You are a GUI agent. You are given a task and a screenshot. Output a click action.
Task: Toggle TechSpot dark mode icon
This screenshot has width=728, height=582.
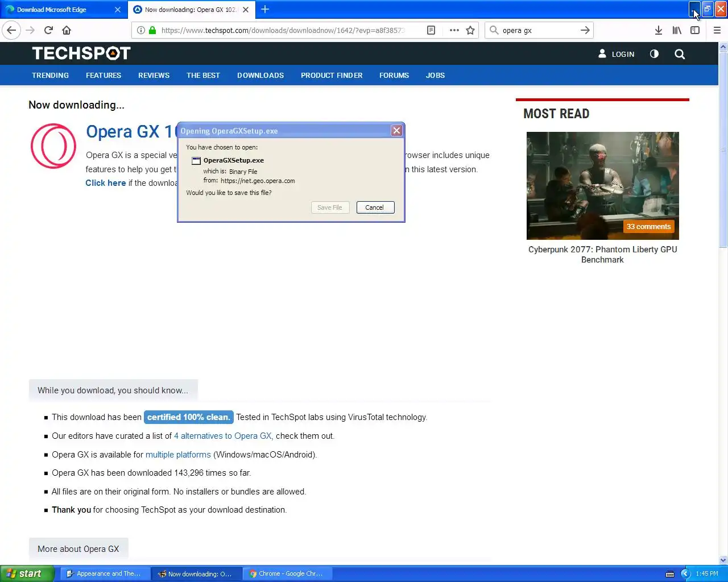[654, 54]
